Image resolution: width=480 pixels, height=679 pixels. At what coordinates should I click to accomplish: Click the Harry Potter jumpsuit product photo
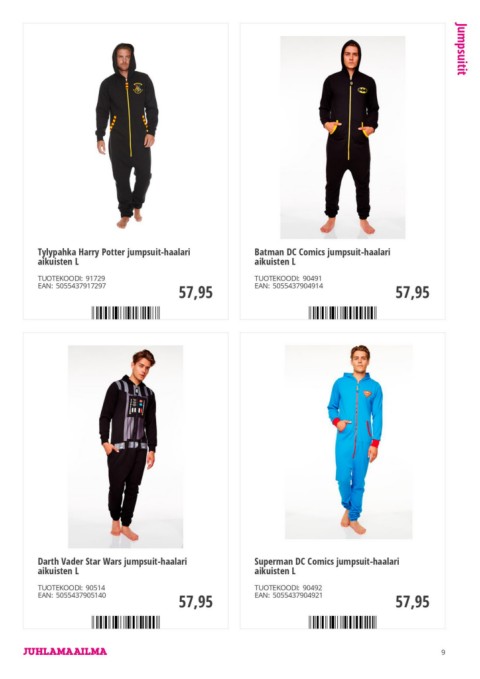(126, 136)
